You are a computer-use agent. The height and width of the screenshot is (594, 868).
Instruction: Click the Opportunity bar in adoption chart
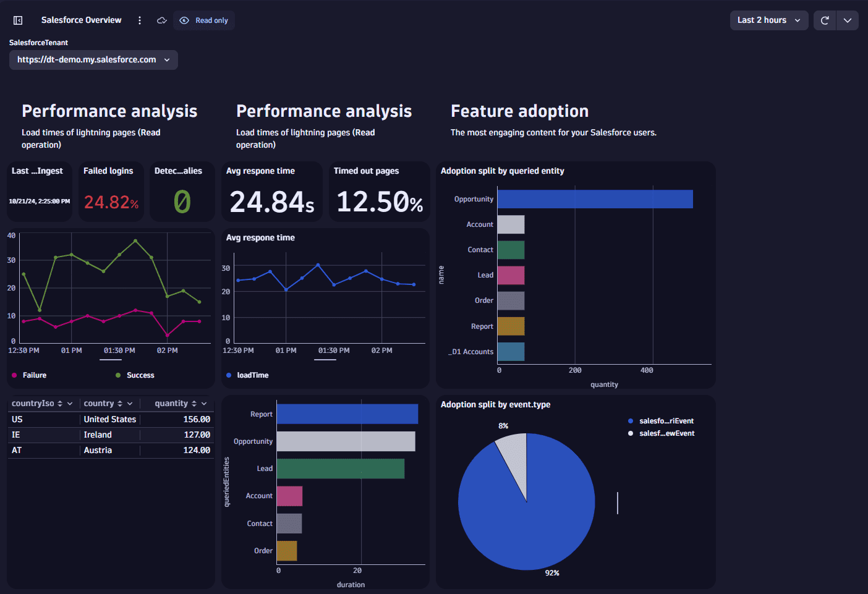pyautogui.click(x=595, y=199)
